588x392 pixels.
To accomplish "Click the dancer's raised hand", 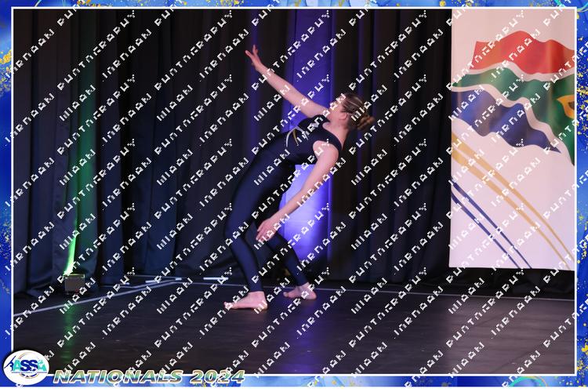I will pyautogui.click(x=252, y=53).
